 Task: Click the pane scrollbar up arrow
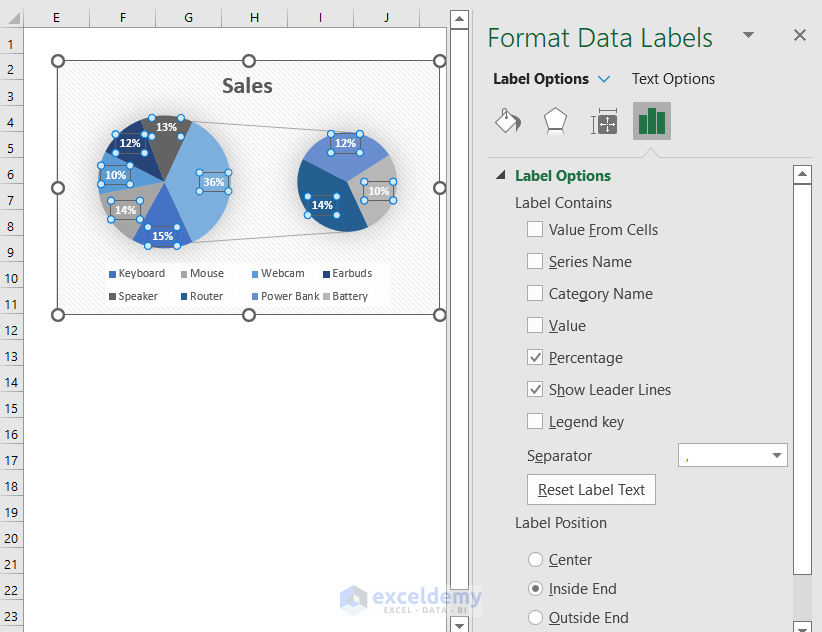coord(802,174)
